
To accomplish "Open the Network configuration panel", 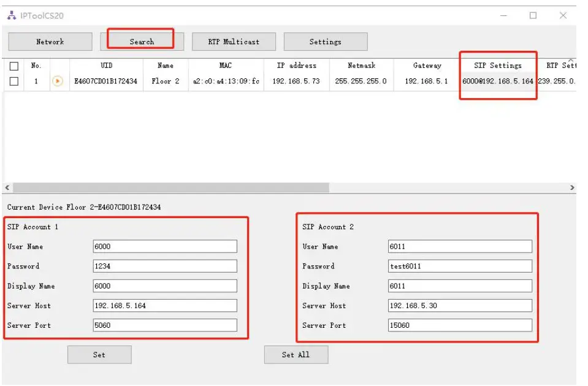I will (x=49, y=42).
